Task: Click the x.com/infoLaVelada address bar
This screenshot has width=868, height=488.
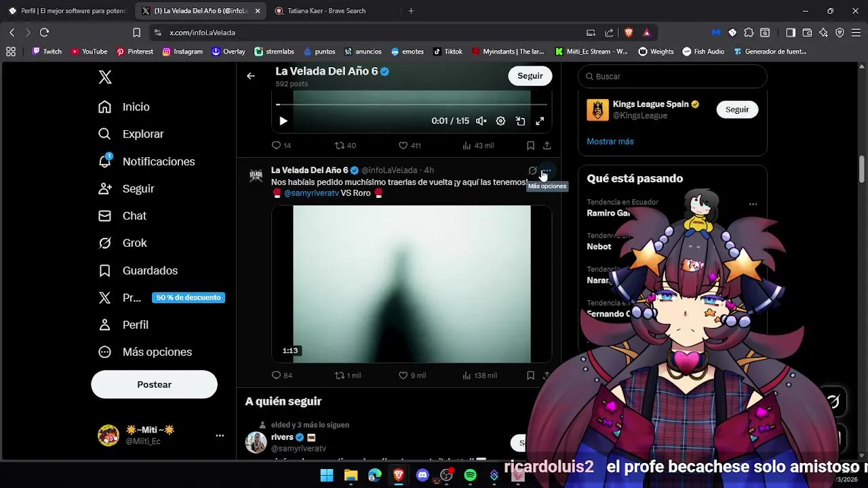Action: click(x=366, y=33)
